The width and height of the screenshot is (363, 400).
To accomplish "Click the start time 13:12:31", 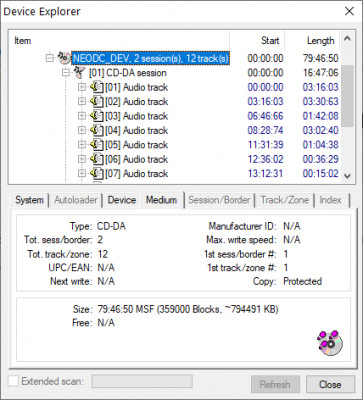I will click(265, 173).
